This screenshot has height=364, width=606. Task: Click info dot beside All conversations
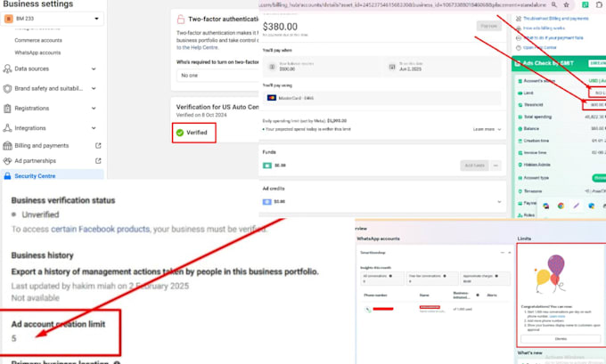[x=390, y=276]
